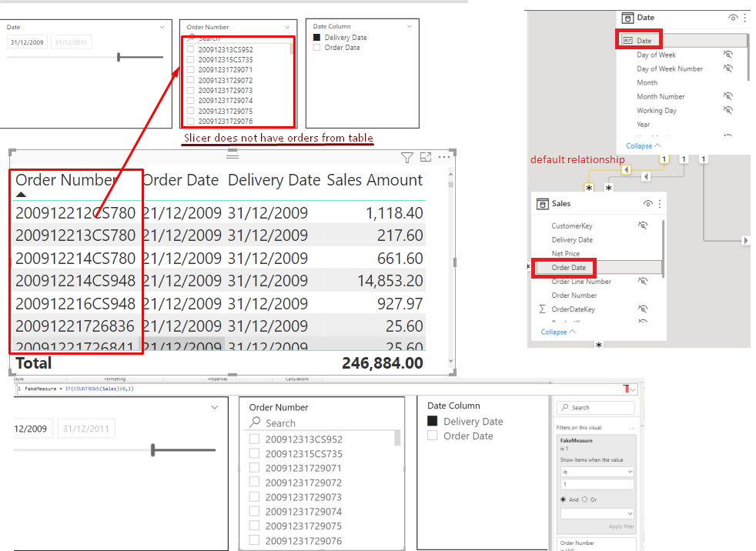Image resolution: width=756 pixels, height=551 pixels.
Task: Unhide the Order Line Number column
Action: [643, 281]
